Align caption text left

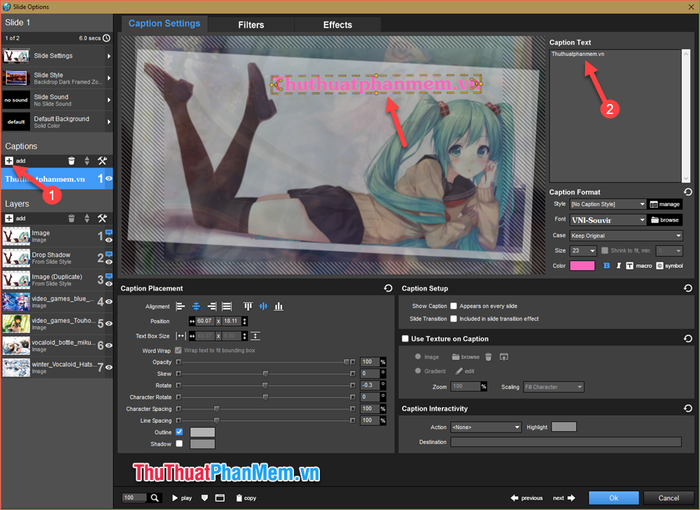click(180, 306)
